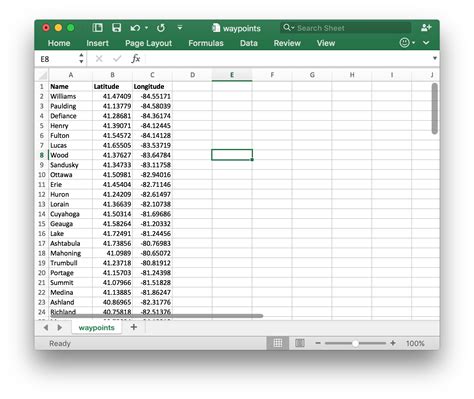Select row 16 header
This screenshot has width=474, height=399.
click(42, 233)
